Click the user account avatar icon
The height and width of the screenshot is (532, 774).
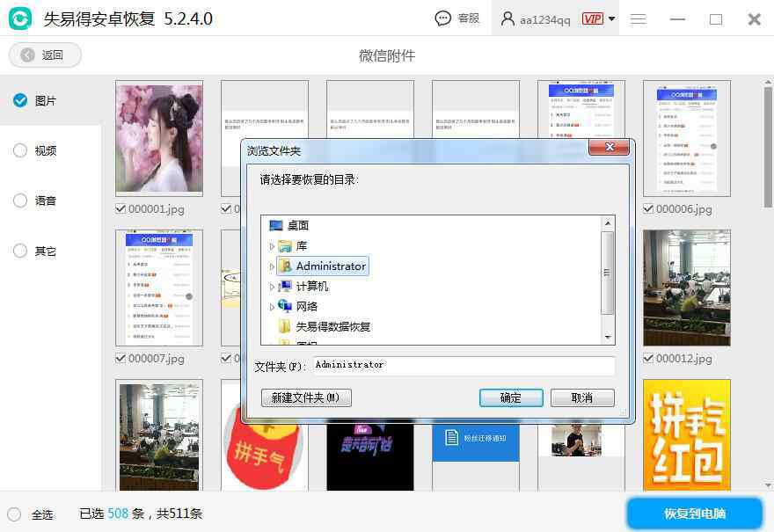point(507,18)
